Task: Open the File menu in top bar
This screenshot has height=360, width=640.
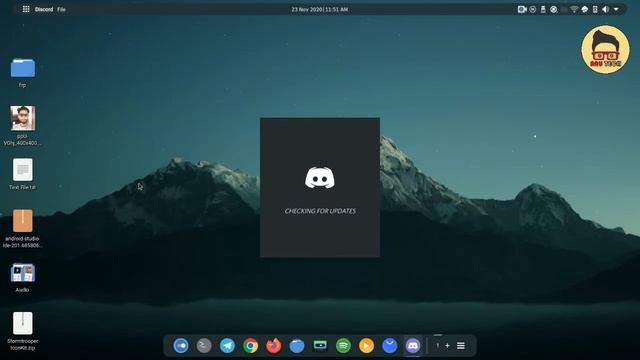Action: click(x=61, y=9)
